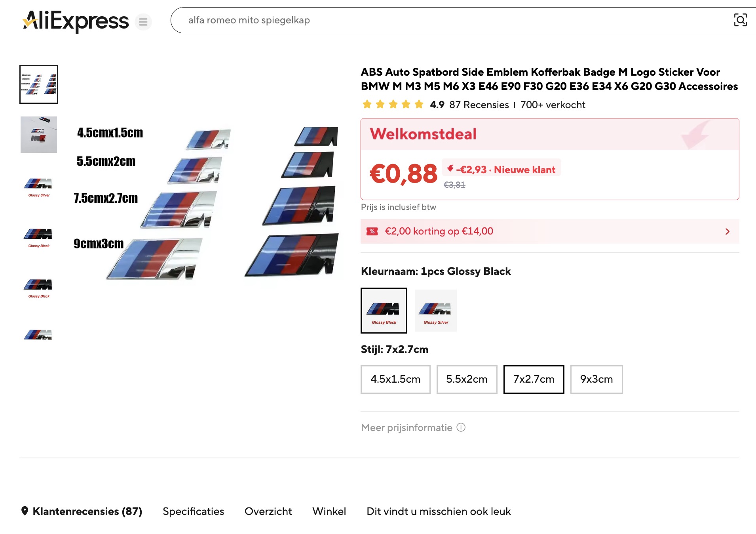Switch to the Specificaties tab
Image resolution: width=756 pixels, height=534 pixels.
193,511
